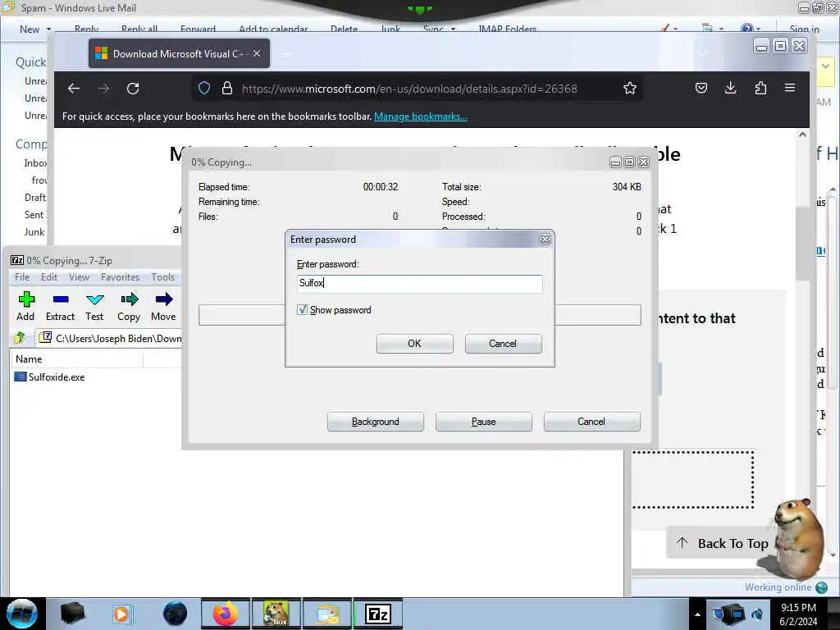Viewport: 840px width, 630px height.
Task: Show hidden system tray icons
Action: pyautogui.click(x=697, y=614)
